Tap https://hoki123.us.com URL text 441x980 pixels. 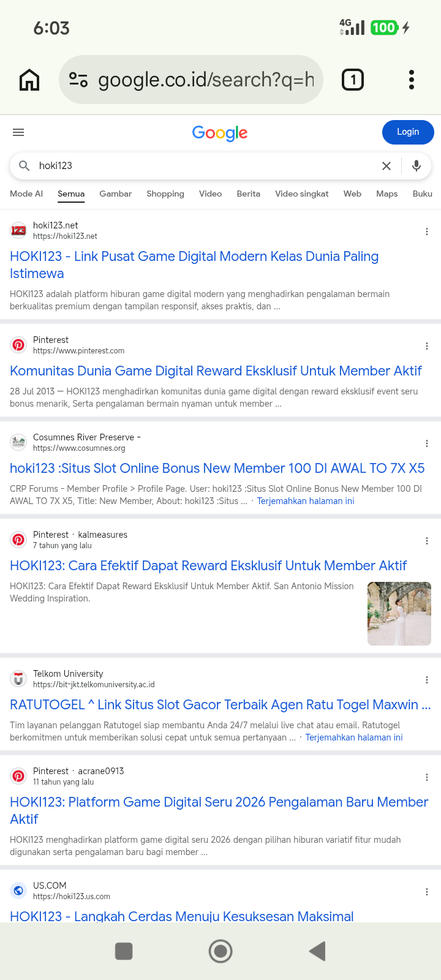pos(72,896)
